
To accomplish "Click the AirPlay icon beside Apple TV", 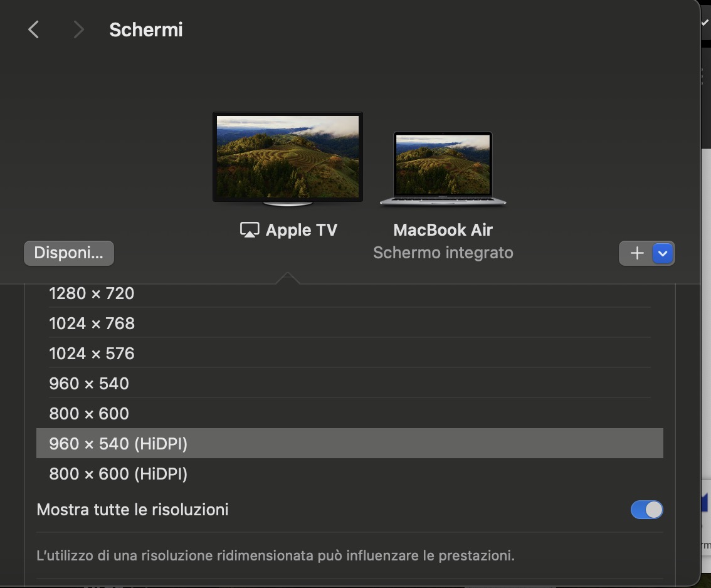I will pyautogui.click(x=250, y=230).
